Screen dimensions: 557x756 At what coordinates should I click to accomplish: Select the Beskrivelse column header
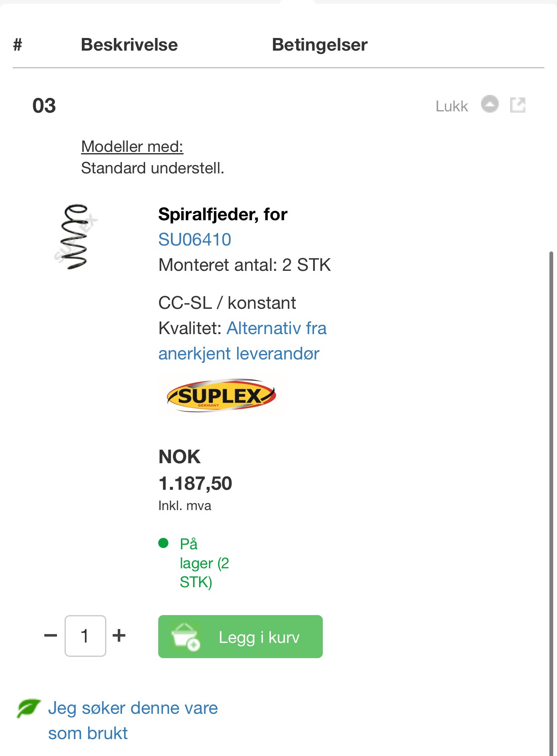129,45
